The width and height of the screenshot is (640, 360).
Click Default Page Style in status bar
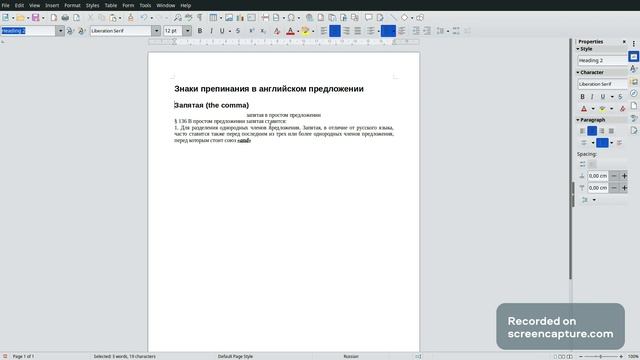coord(235,356)
